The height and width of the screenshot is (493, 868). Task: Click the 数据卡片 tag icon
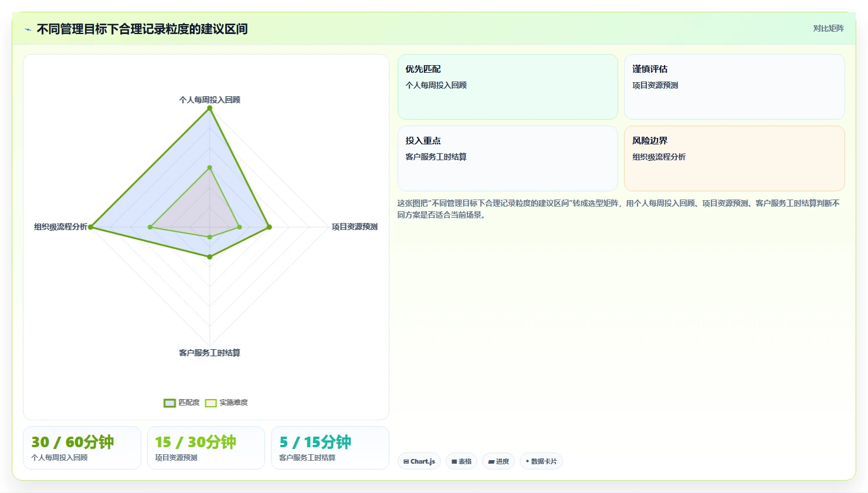coord(527,461)
